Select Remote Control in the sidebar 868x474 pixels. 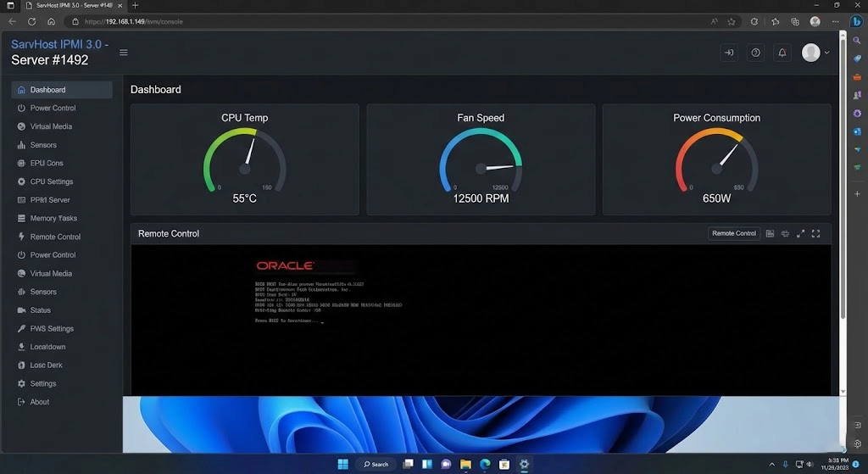tap(62, 237)
